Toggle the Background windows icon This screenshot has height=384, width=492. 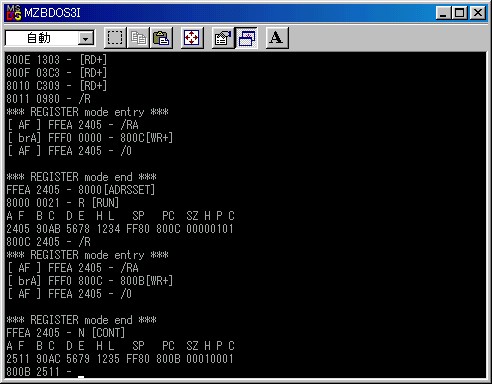pos(246,38)
